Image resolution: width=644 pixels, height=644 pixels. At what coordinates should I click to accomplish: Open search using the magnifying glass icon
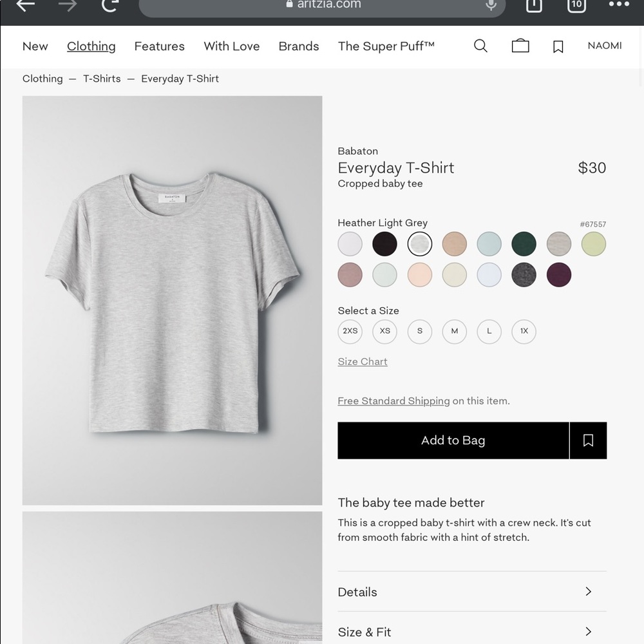[x=480, y=46]
